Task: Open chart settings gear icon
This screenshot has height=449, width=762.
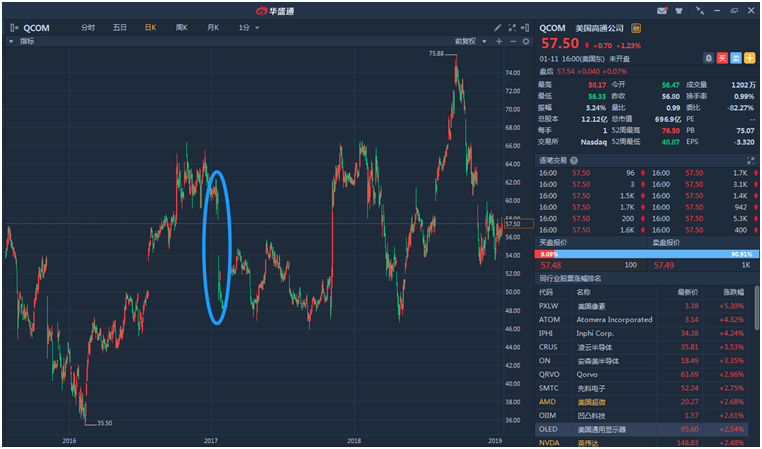Action: pos(525,42)
